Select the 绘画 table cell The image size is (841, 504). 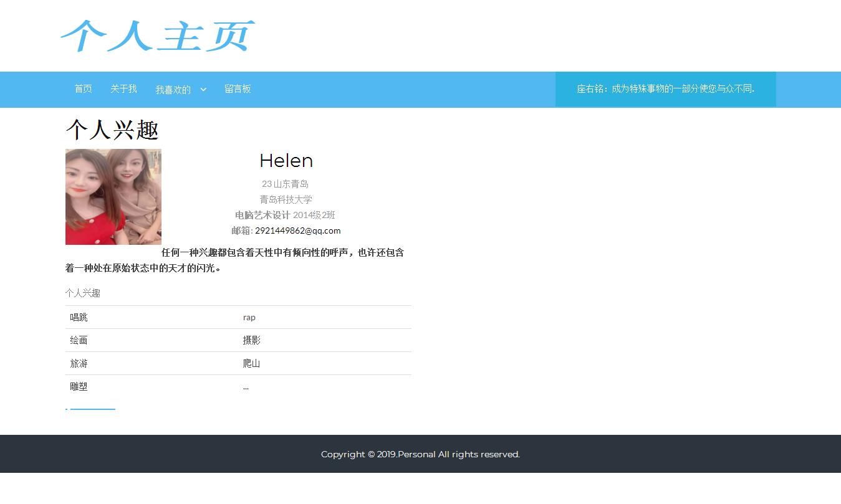click(151, 340)
